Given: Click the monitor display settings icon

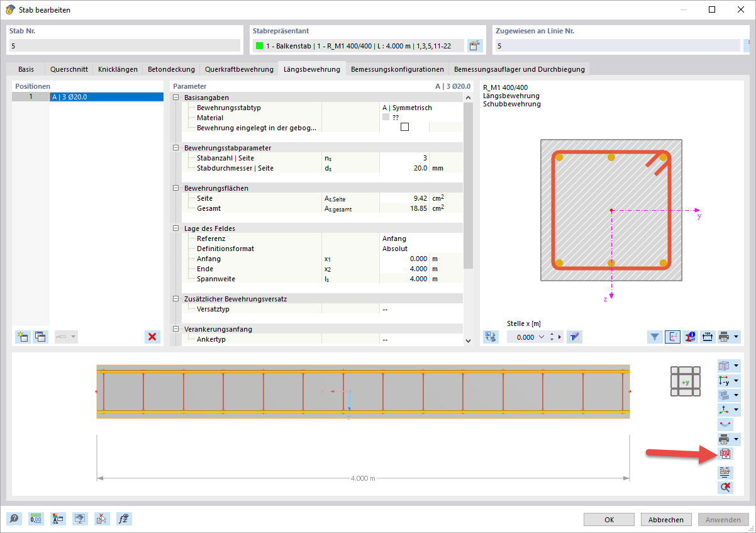Looking at the screenshot, I should click(80, 519).
